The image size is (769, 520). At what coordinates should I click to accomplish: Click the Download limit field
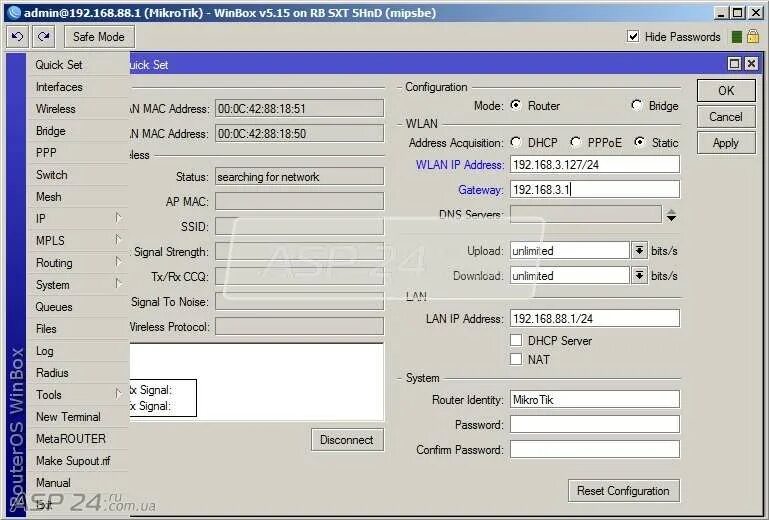[570, 275]
